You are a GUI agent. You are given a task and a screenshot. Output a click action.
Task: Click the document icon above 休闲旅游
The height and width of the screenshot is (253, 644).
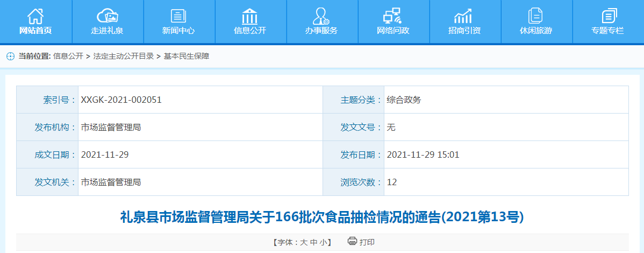[535, 16]
